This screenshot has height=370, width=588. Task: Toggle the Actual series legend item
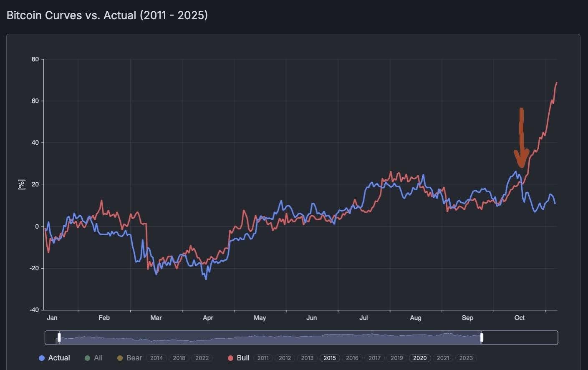(x=59, y=358)
